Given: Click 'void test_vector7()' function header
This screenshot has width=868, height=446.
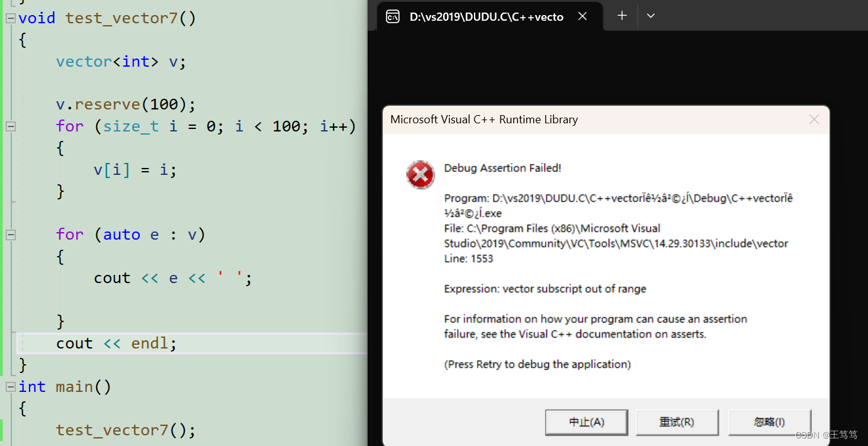Looking at the screenshot, I should pos(107,18).
